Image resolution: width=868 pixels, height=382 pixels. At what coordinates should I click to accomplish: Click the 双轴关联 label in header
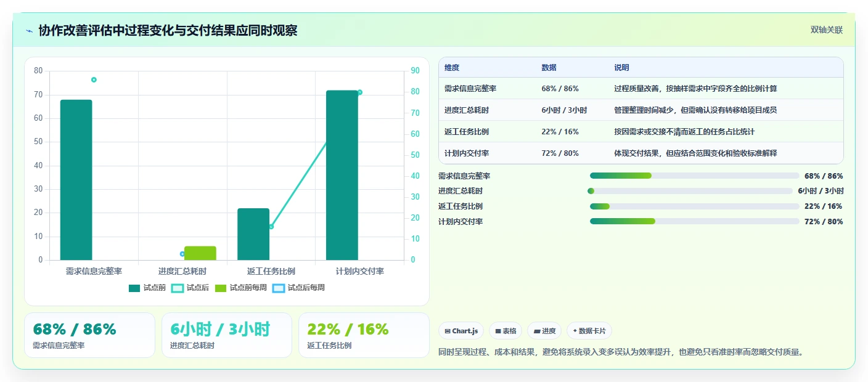(x=826, y=30)
